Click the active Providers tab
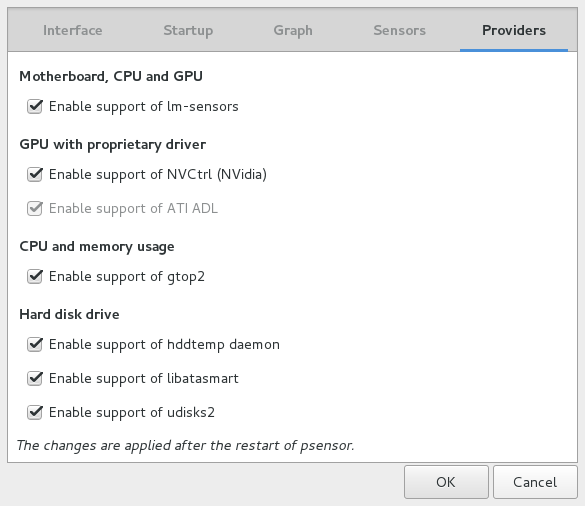The image size is (585, 506). pos(514,30)
